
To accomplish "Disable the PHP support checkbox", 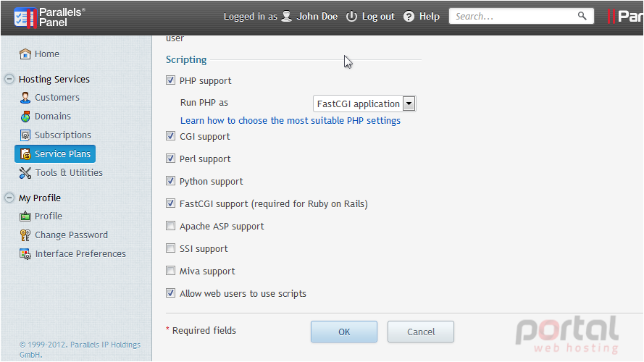I will click(170, 80).
